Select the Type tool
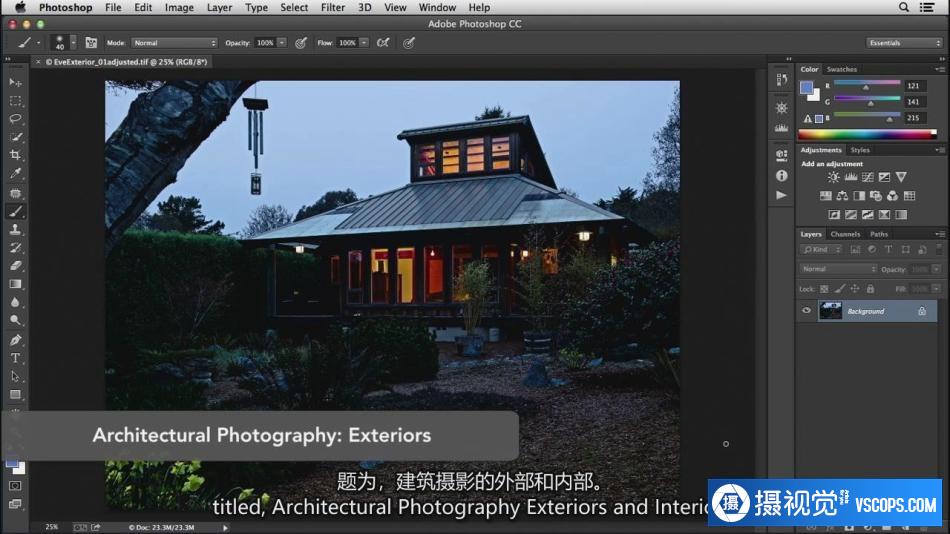The image size is (950, 534). point(15,358)
